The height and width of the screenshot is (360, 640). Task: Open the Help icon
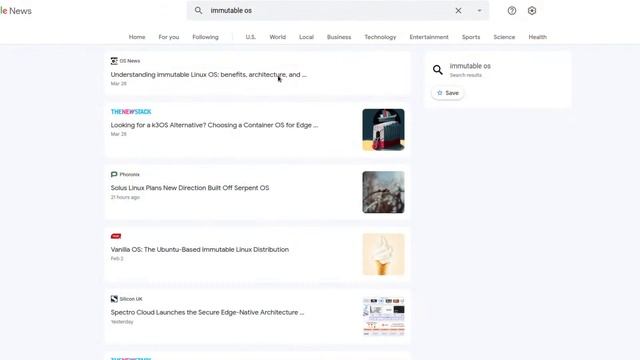click(512, 11)
